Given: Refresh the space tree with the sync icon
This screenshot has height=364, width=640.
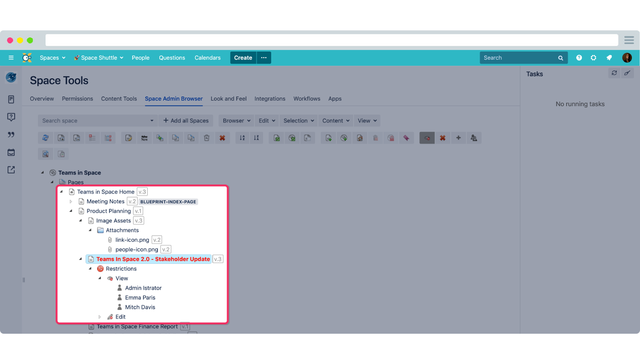Looking at the screenshot, I should (x=45, y=138).
